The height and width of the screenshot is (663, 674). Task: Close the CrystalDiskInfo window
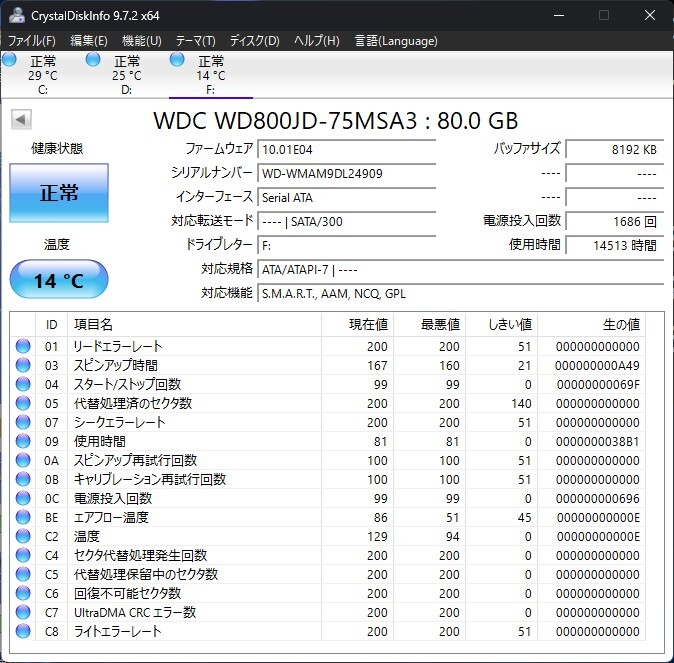(649, 15)
